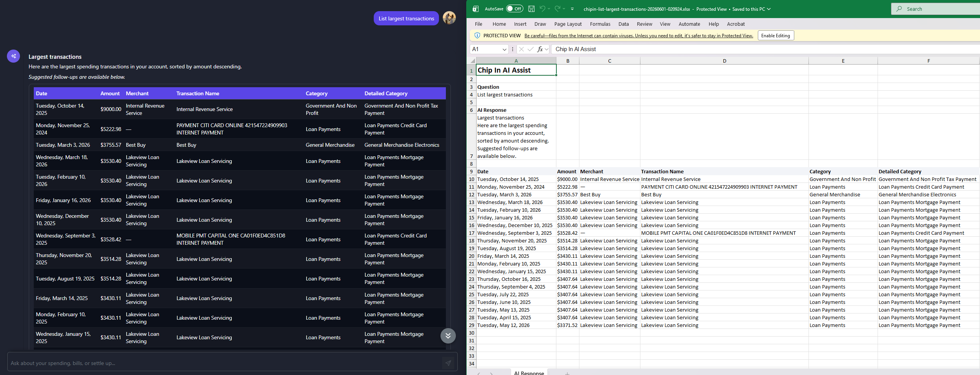Click the 'AI Response' sheet tab
This screenshot has width=980, height=375.
(529, 373)
